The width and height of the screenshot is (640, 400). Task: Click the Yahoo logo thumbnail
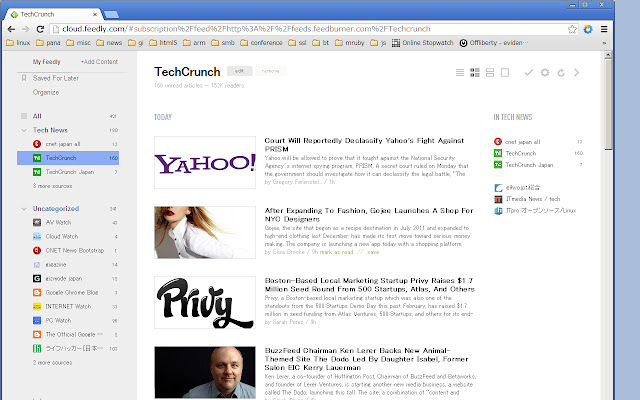(205, 162)
